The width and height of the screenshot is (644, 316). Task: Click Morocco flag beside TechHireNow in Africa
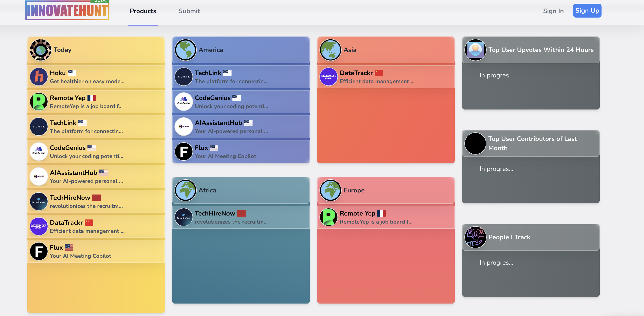(x=241, y=213)
